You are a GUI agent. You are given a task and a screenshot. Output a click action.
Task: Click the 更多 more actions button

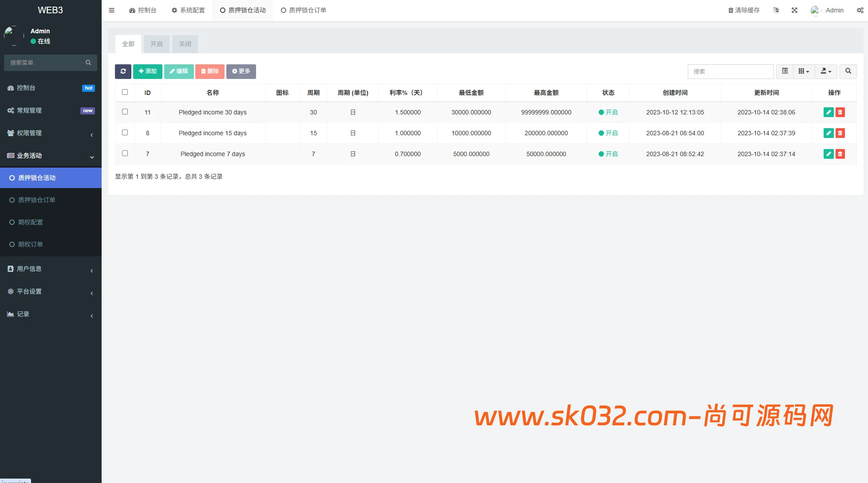[x=241, y=71]
